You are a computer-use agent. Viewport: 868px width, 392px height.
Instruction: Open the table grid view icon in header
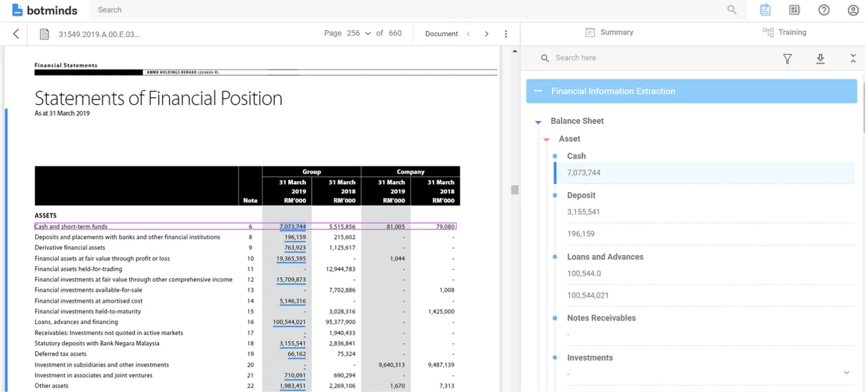pos(795,10)
